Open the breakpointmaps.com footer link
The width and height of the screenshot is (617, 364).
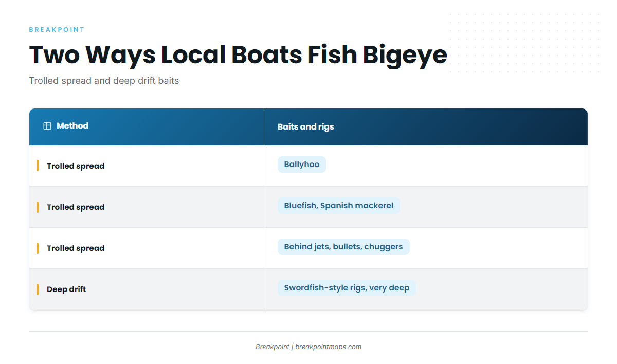329,347
